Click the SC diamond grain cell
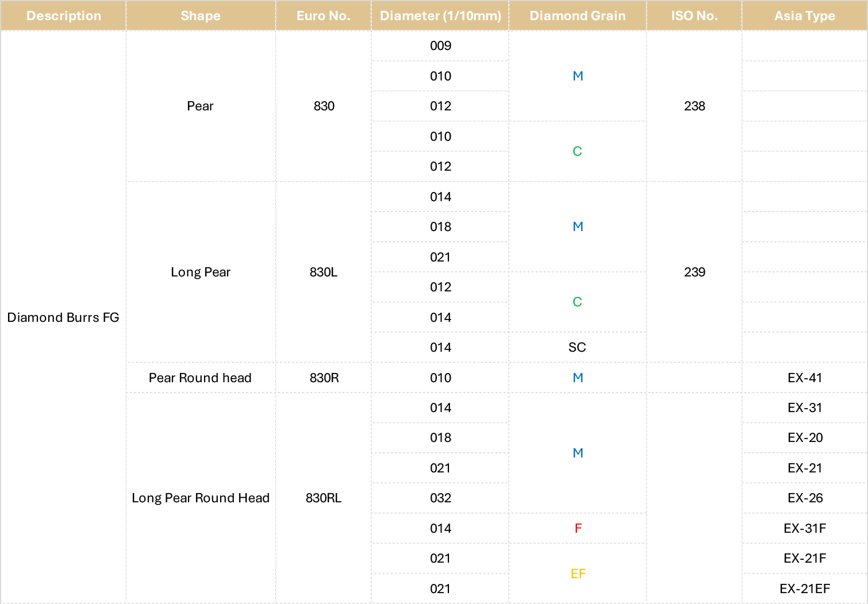The height and width of the screenshot is (604, 868). [x=578, y=347]
